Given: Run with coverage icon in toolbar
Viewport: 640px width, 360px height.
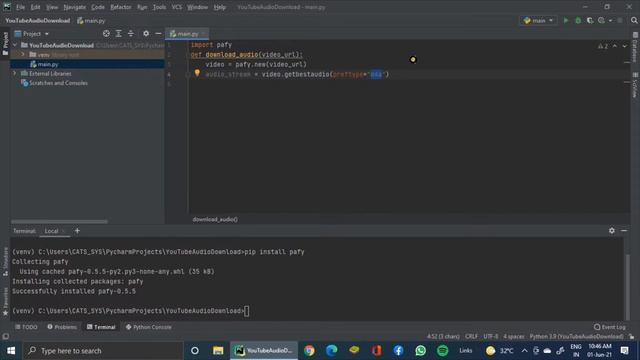Looking at the screenshot, I should pyautogui.click(x=590, y=20).
